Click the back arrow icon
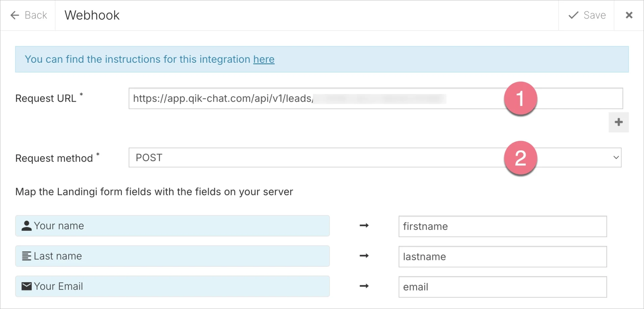This screenshot has height=309, width=644. pos(14,15)
